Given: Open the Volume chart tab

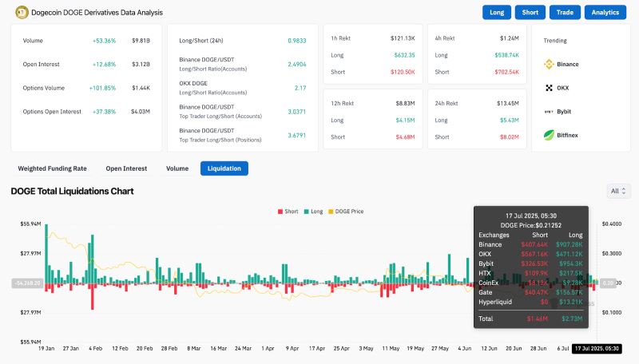Looking at the screenshot, I should coord(177,168).
